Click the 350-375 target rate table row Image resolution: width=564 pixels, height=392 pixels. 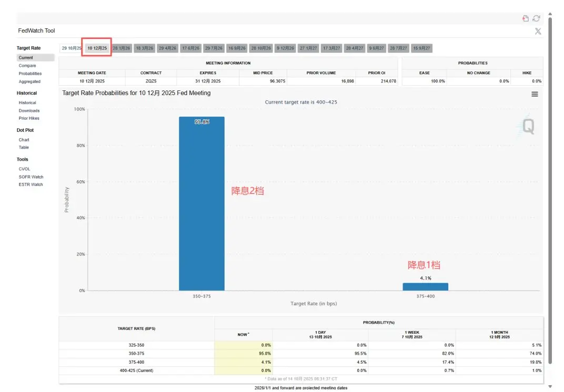click(x=301, y=354)
